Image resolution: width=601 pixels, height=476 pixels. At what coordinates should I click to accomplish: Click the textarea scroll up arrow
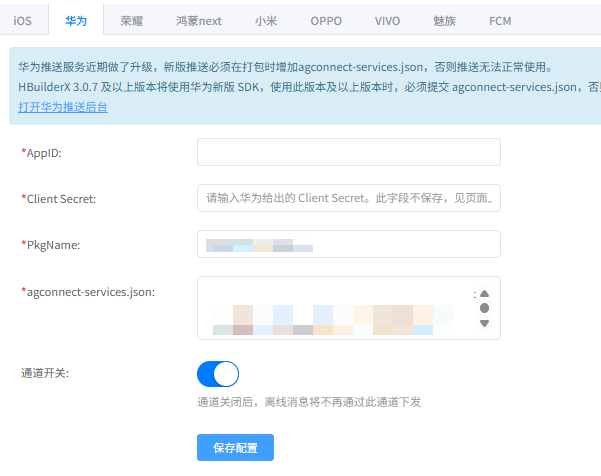484,294
